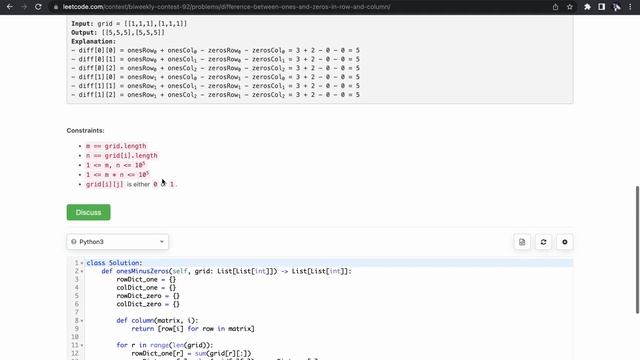Click code line 12 'rowDict_one[r] = sum(grid[r][:])'

pyautogui.click(x=191, y=353)
